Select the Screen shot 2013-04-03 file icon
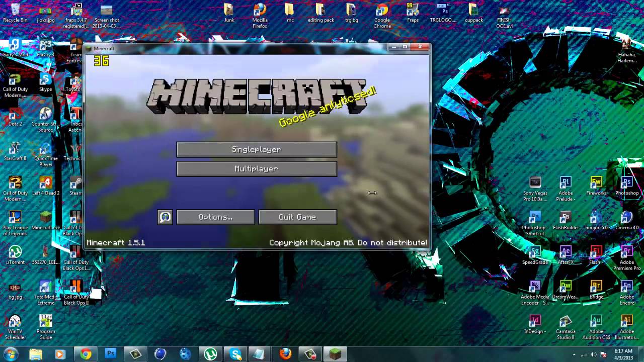The width and height of the screenshot is (644, 362). [107, 16]
